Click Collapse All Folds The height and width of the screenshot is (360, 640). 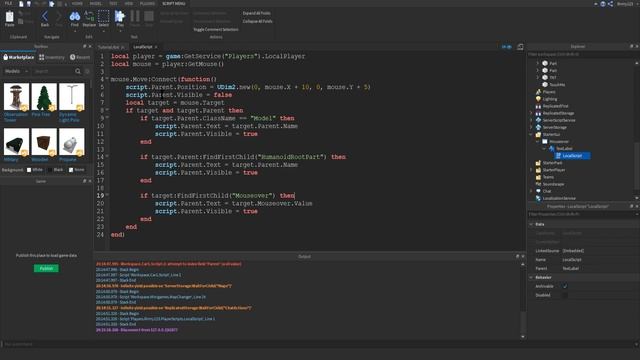point(258,21)
